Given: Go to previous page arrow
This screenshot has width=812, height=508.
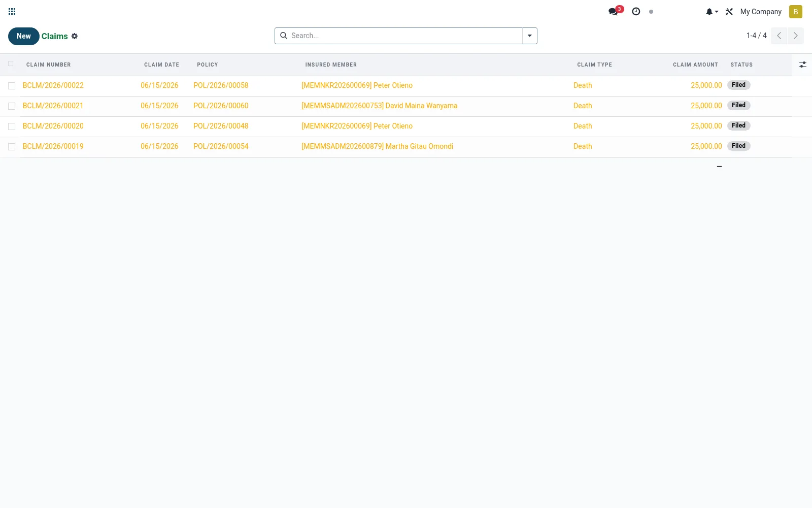Looking at the screenshot, I should (779, 36).
